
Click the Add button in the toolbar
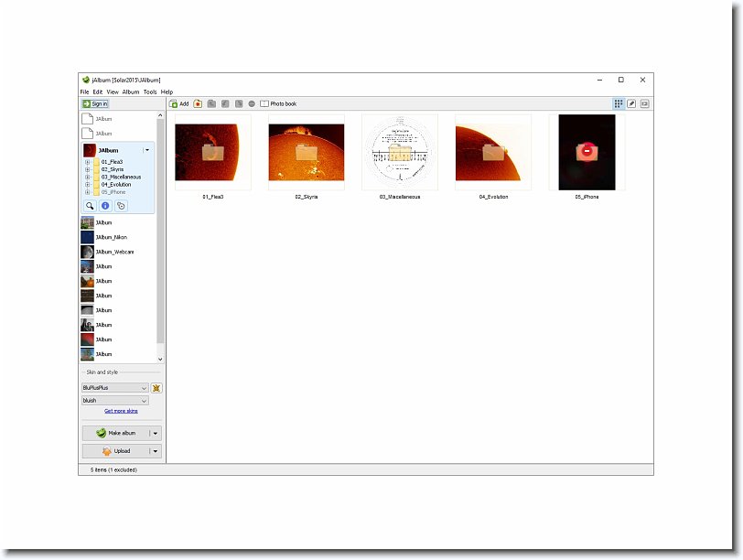tap(179, 103)
